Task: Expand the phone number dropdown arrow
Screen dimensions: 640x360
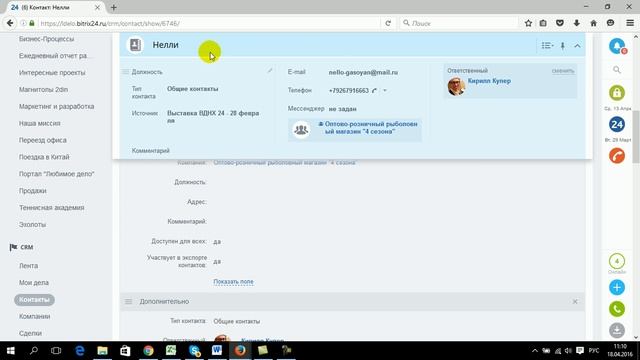Action: 384,91
